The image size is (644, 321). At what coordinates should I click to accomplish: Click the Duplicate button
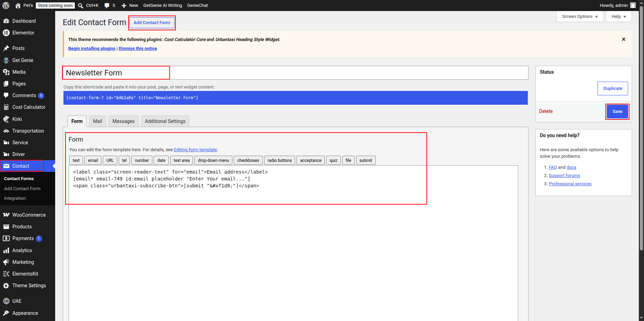click(613, 89)
